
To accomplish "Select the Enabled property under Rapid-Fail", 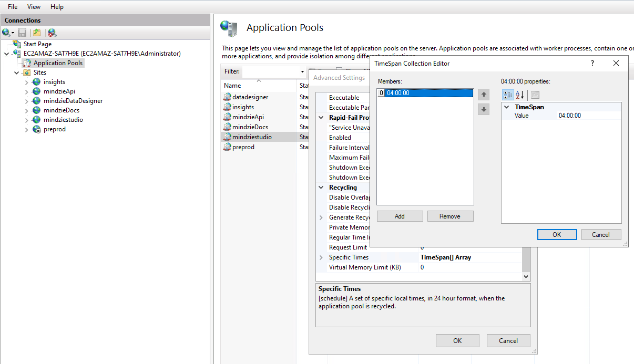I will [340, 138].
